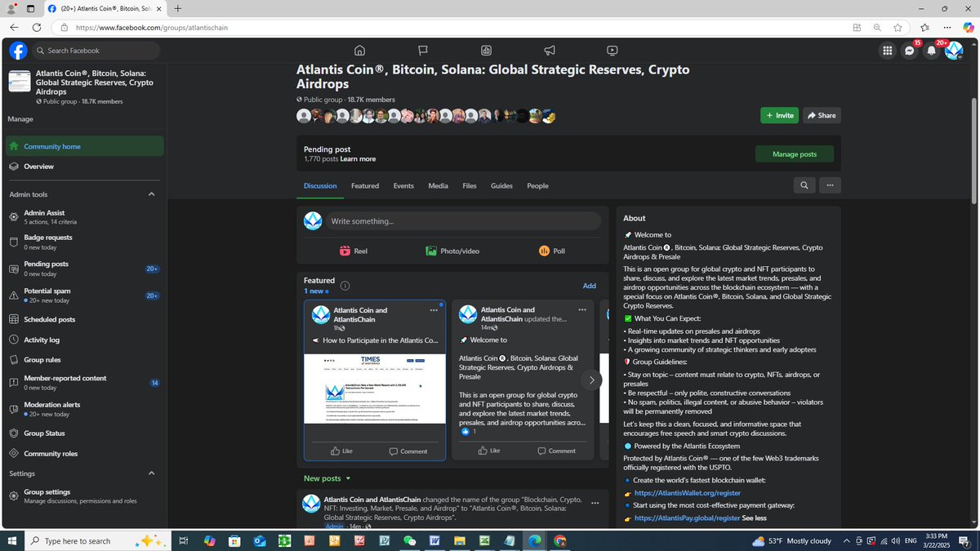
Task: Click the Invite button
Action: [x=779, y=115]
